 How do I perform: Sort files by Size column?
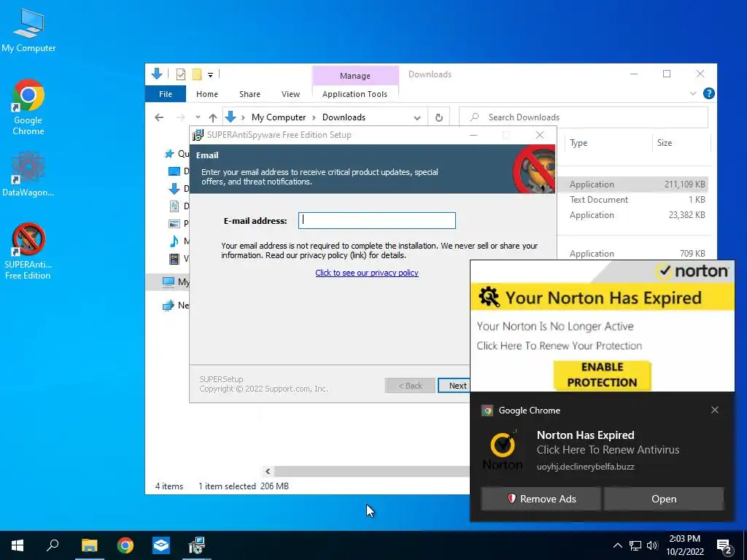(665, 143)
